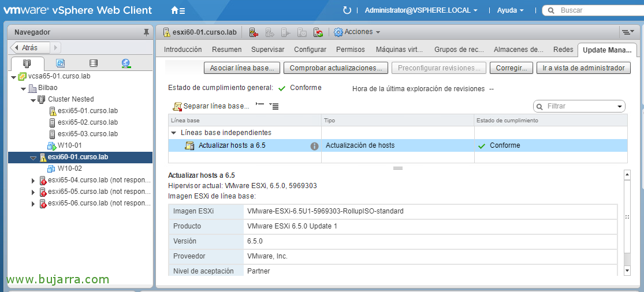This screenshot has width=644, height=292.
Task: Click the magnifier icon in search box
Action: (552, 10)
